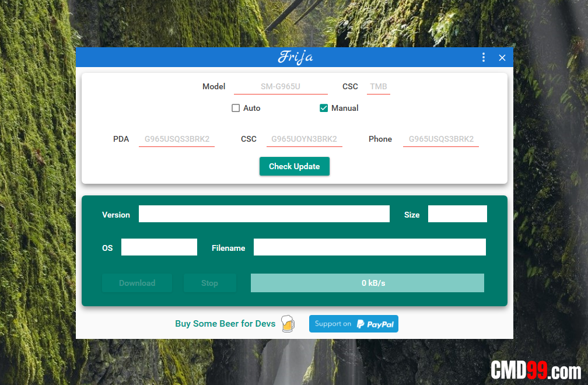Click the Version output box
Screen dimensions: 588x385
(264, 213)
